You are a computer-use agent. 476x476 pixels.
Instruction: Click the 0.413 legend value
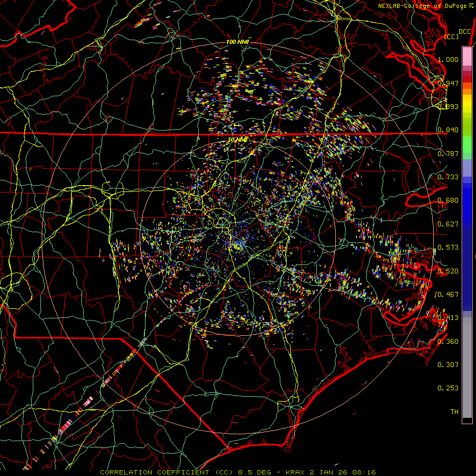pyautogui.click(x=448, y=318)
